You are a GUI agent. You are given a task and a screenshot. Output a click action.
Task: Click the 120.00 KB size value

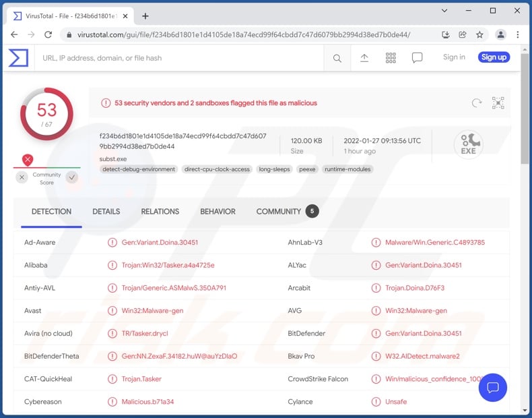click(x=306, y=141)
